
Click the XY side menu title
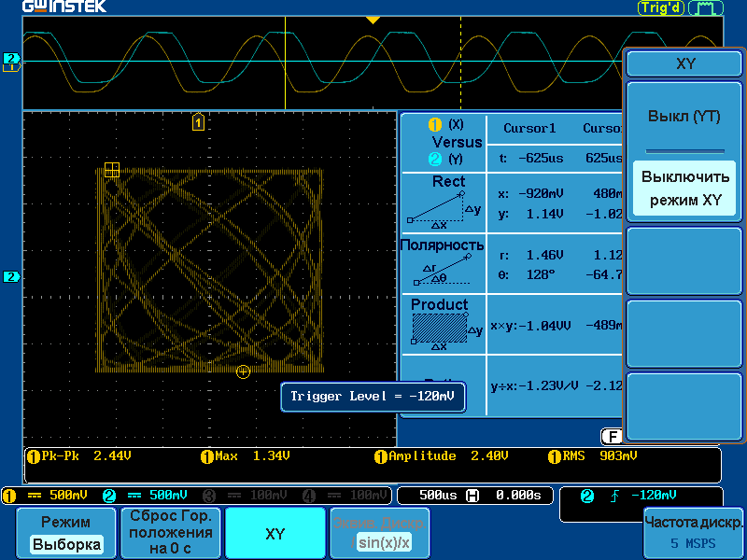click(684, 63)
